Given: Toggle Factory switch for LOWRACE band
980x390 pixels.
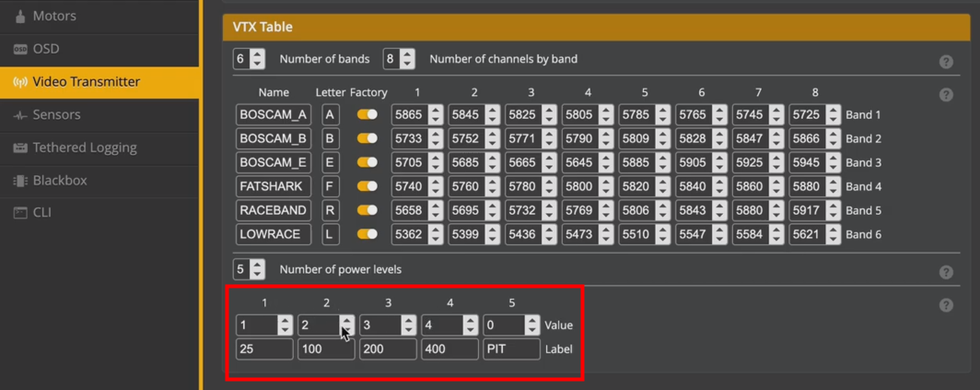Looking at the screenshot, I should [x=367, y=234].
